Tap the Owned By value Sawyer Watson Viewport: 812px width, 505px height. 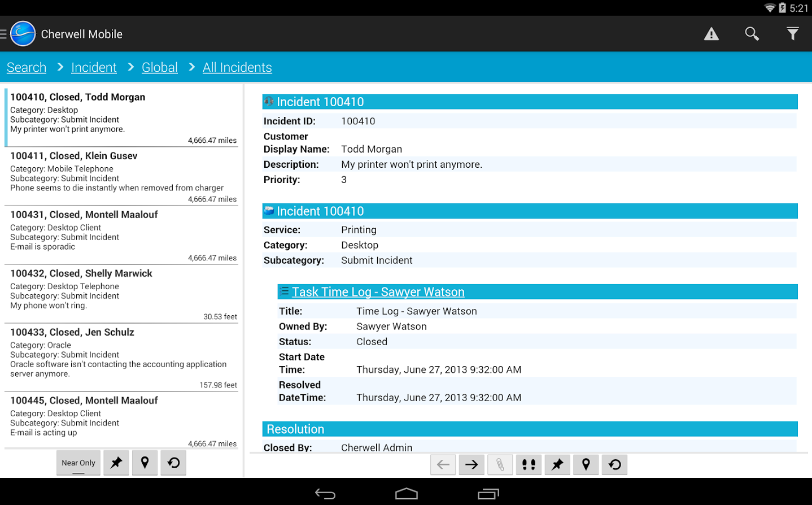tap(391, 326)
